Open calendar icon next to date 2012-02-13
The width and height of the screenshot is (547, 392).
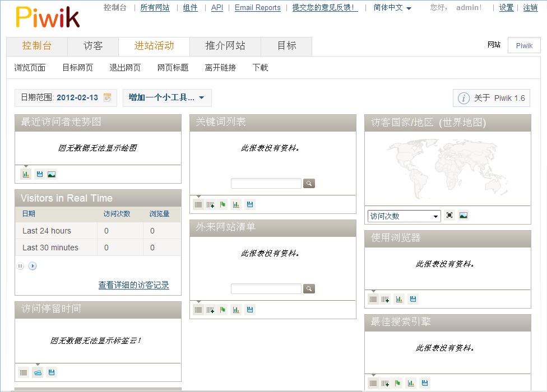pos(108,97)
